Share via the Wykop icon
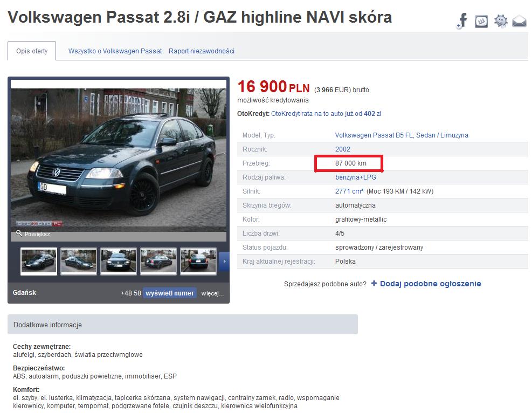Viewport: 532px width, 413px height. [481, 22]
